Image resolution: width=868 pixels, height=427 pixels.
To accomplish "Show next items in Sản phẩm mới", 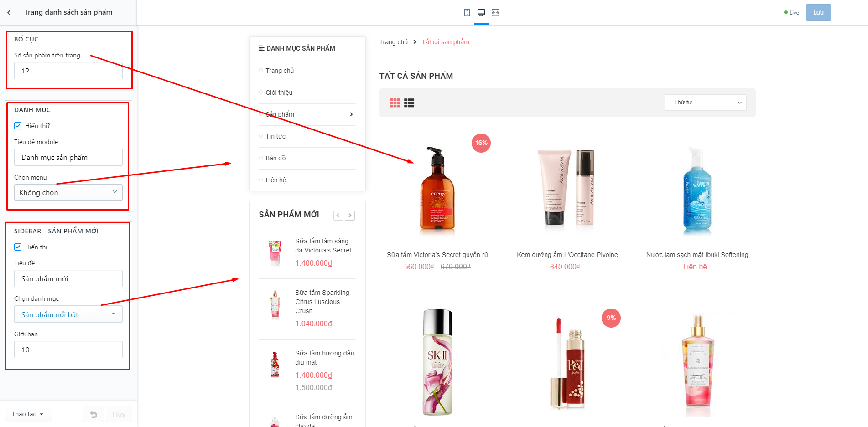I will 350,216.
